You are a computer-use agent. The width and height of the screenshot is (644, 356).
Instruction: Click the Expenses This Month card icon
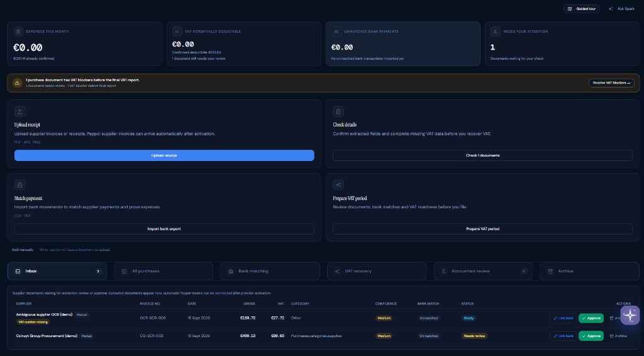point(18,31)
